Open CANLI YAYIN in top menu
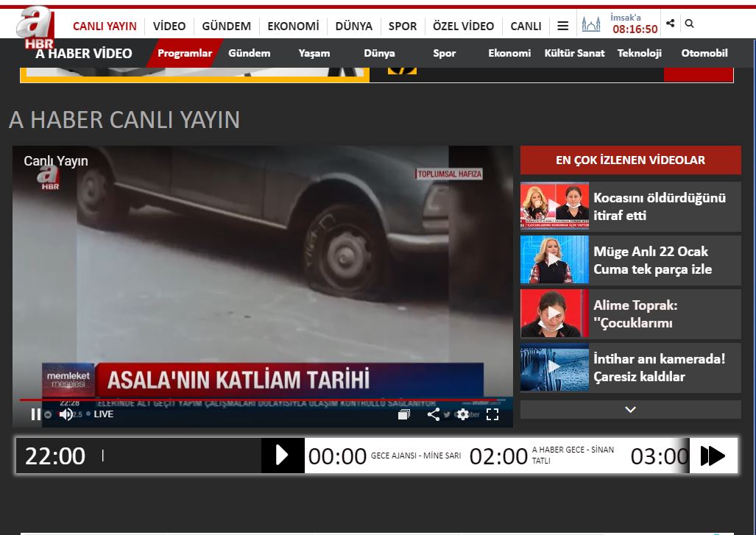 [x=105, y=26]
